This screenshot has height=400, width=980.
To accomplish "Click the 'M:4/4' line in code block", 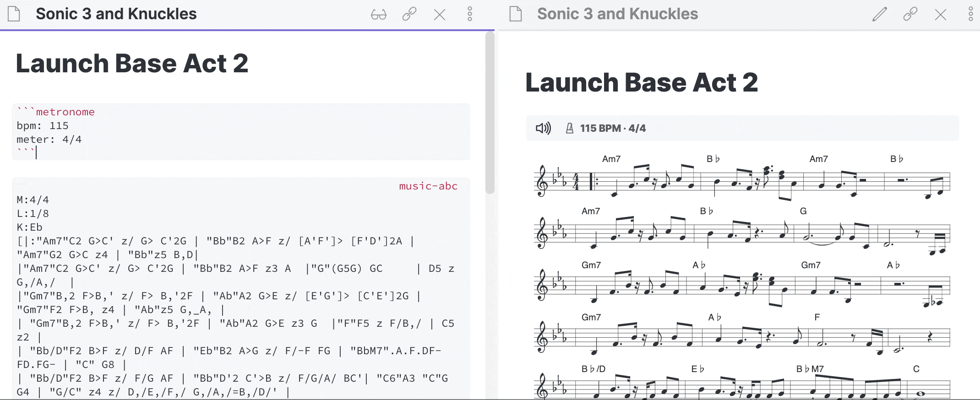I will tap(33, 200).
